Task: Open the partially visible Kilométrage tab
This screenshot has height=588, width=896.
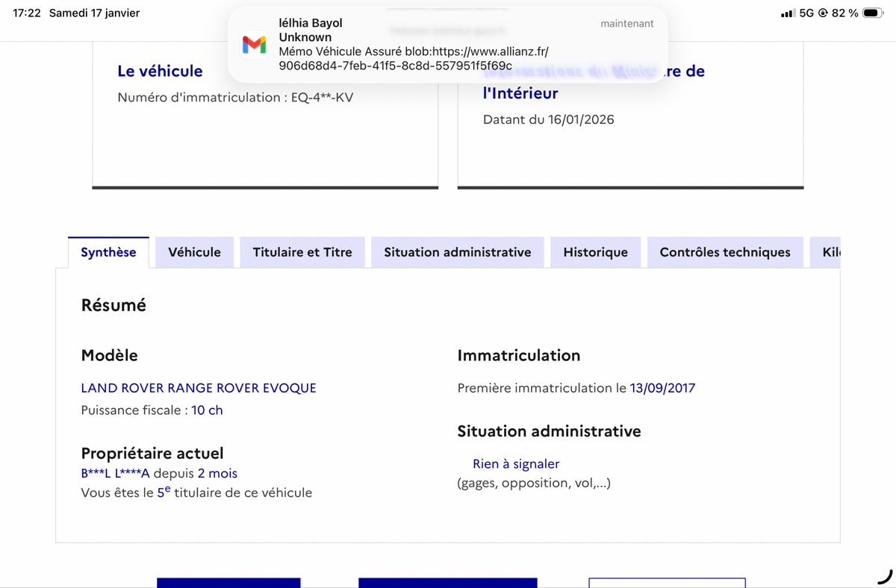Action: pyautogui.click(x=826, y=252)
